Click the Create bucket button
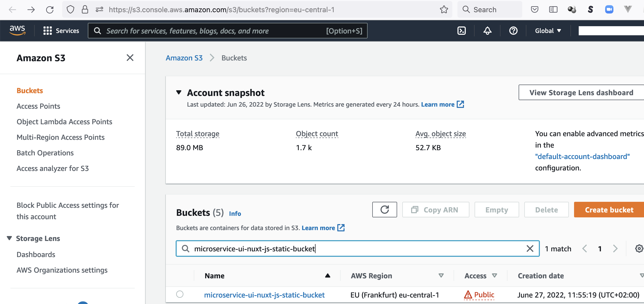 pyautogui.click(x=609, y=210)
